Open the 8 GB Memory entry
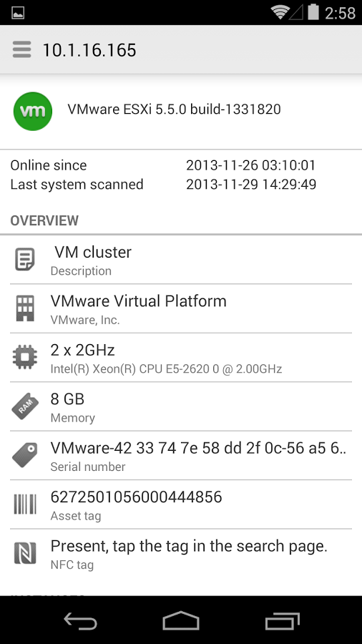 click(x=181, y=406)
